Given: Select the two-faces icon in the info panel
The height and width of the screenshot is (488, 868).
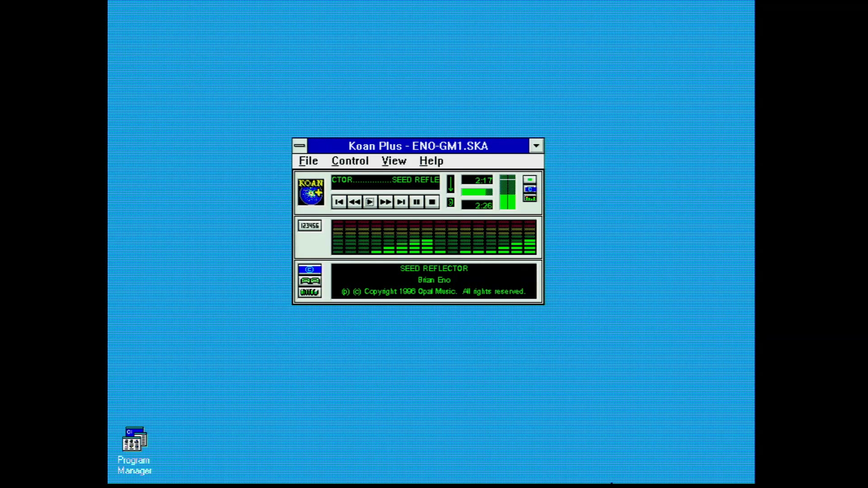Looking at the screenshot, I should coord(310,281).
